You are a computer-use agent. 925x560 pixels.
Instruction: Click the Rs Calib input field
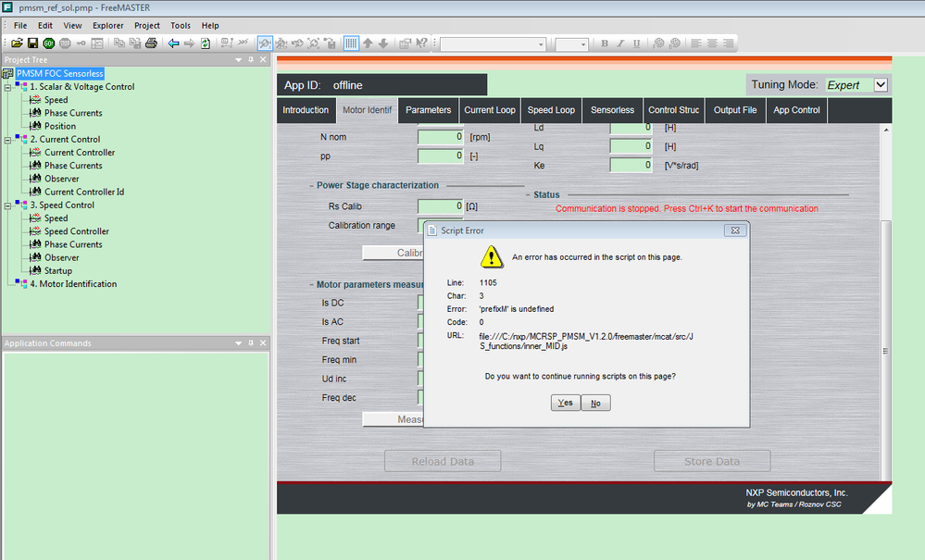[x=441, y=206]
